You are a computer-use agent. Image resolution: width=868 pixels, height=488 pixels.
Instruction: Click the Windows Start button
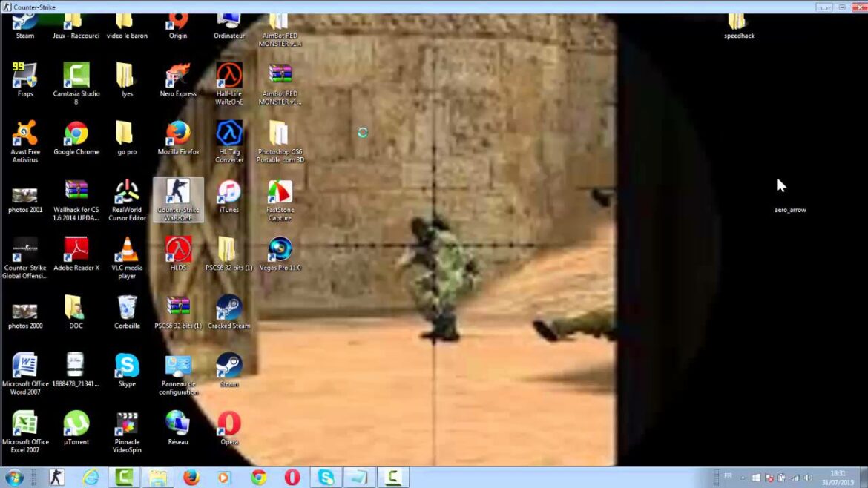pos(14,477)
